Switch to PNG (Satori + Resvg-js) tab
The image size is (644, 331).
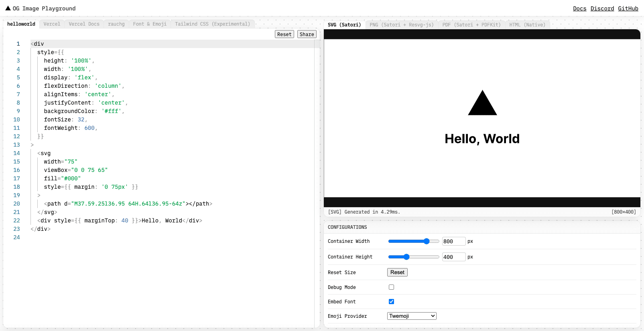click(402, 25)
